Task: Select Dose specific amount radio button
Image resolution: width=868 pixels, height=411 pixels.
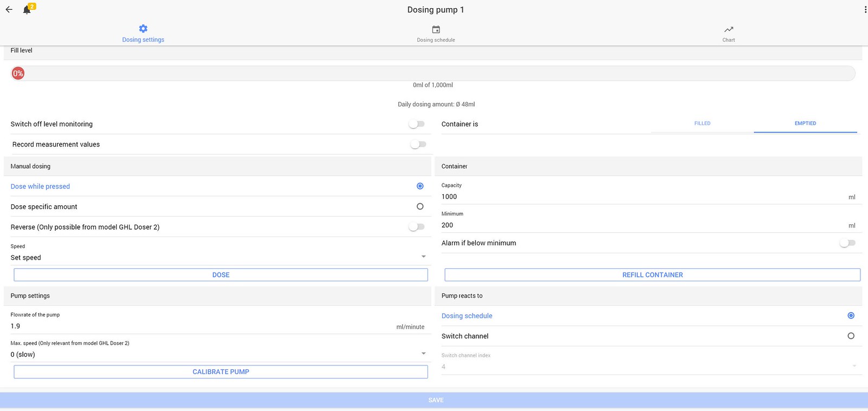Action: point(420,206)
